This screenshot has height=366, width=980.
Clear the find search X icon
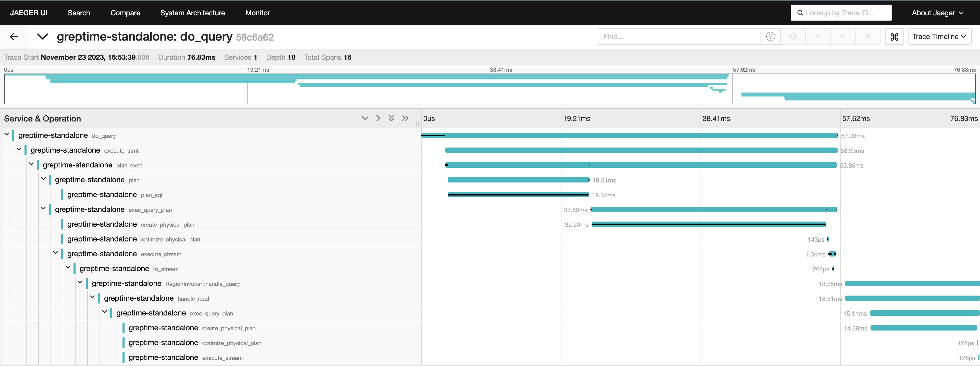[x=868, y=37]
